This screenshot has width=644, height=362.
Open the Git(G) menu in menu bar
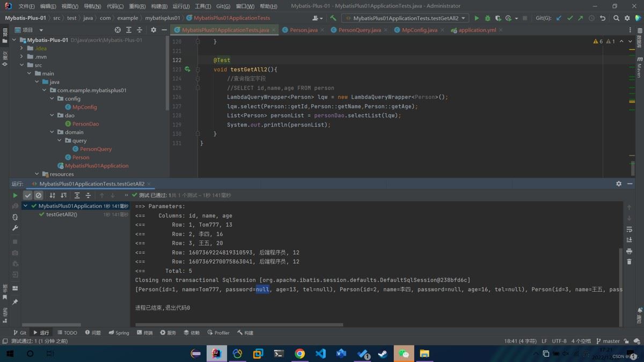point(223,6)
